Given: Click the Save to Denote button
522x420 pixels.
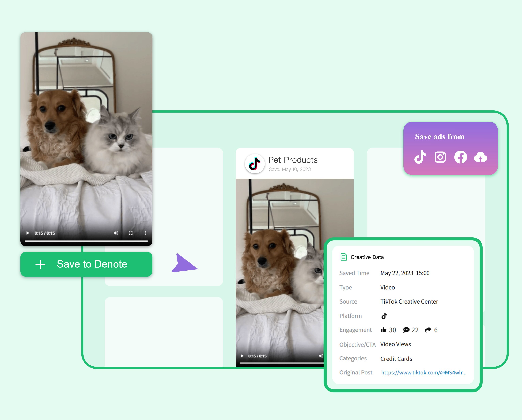Looking at the screenshot, I should (x=86, y=264).
